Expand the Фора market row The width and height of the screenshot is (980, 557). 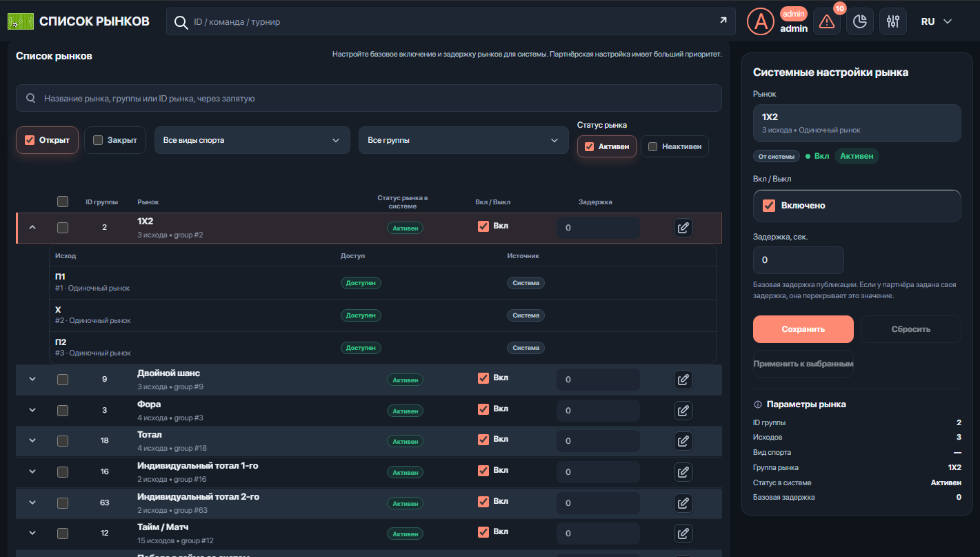[x=32, y=410]
